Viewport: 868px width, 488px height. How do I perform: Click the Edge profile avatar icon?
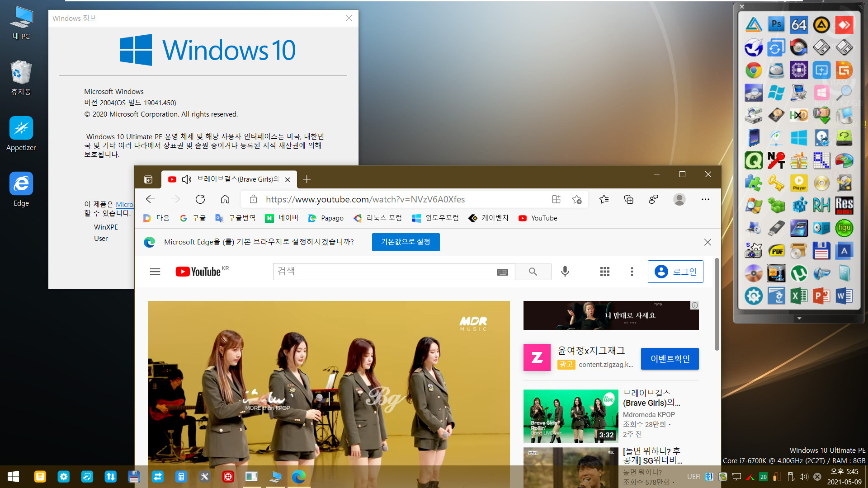point(679,199)
